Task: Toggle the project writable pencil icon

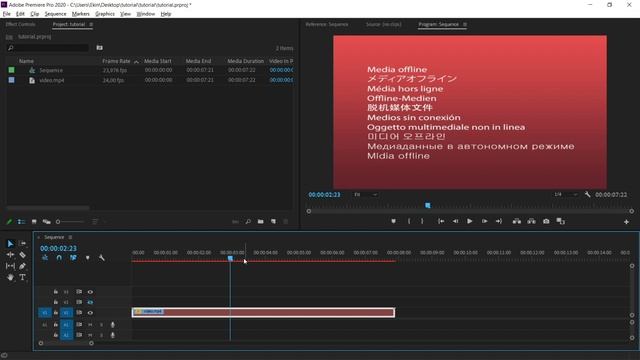Action: coord(9,222)
